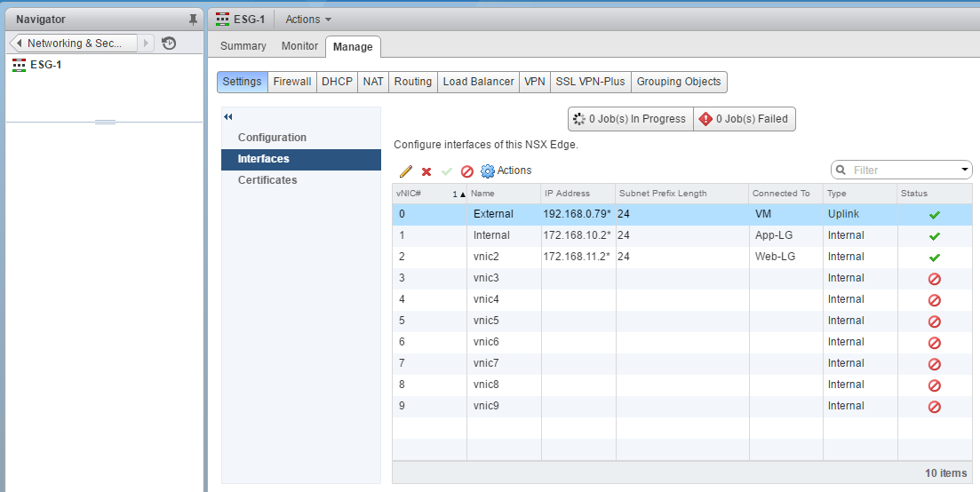Open the navigation history clock icon

pyautogui.click(x=169, y=44)
